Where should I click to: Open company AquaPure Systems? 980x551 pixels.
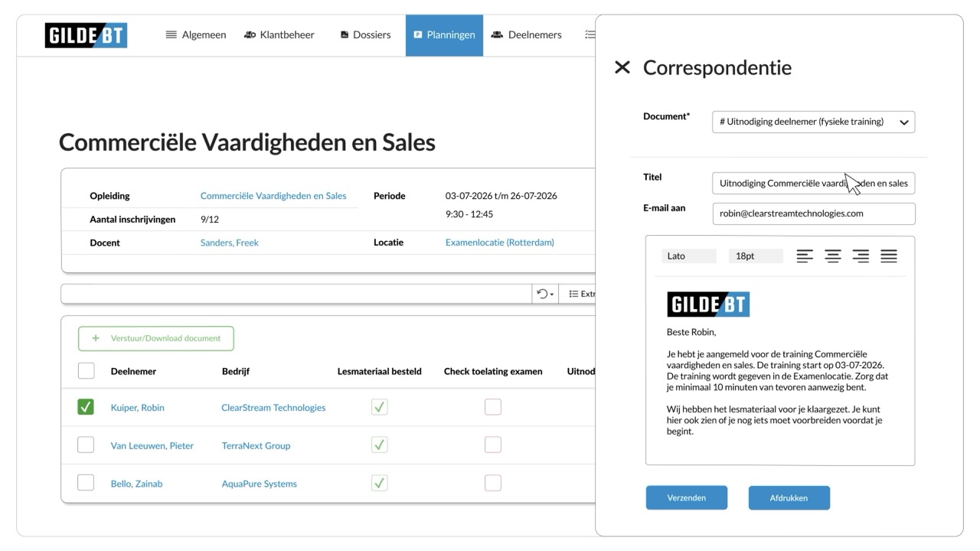pos(260,484)
